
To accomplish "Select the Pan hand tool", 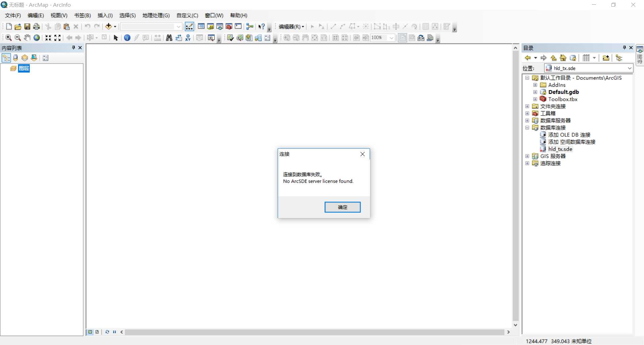I will click(x=27, y=38).
